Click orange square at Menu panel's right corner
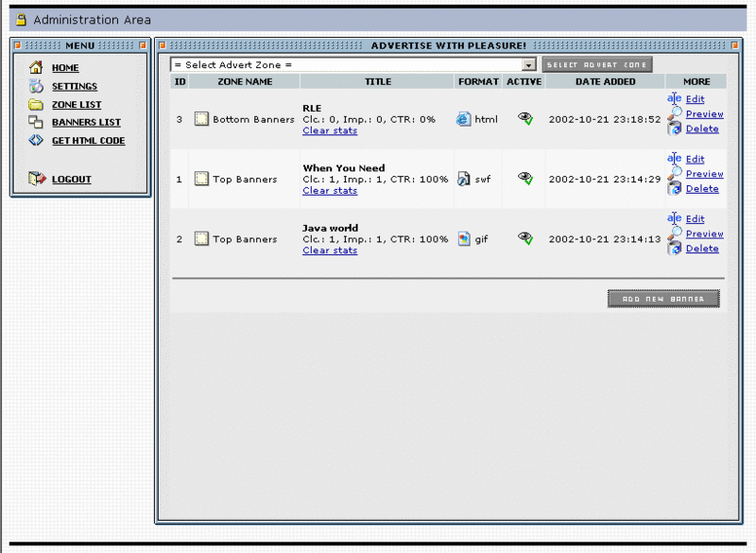Screen dimensions: 756x553 click(x=143, y=45)
